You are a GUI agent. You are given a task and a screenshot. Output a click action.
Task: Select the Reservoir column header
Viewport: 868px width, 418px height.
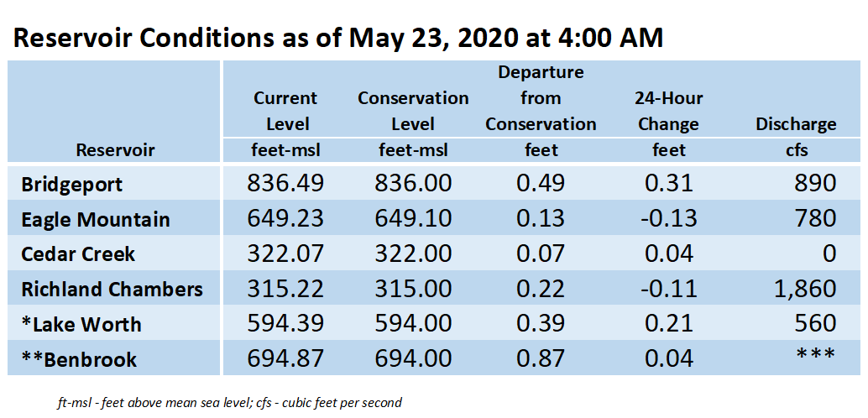[x=115, y=150]
